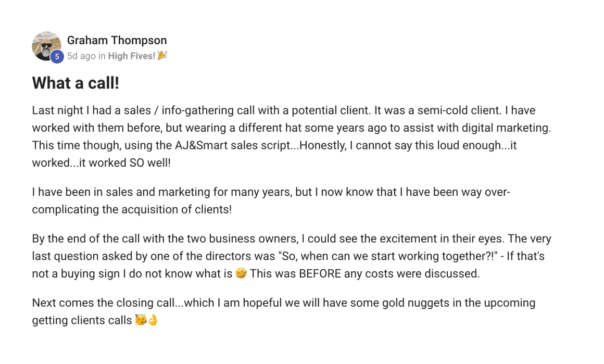Open the High Fives! category
This screenshot has height=364, width=604.
coord(131,56)
